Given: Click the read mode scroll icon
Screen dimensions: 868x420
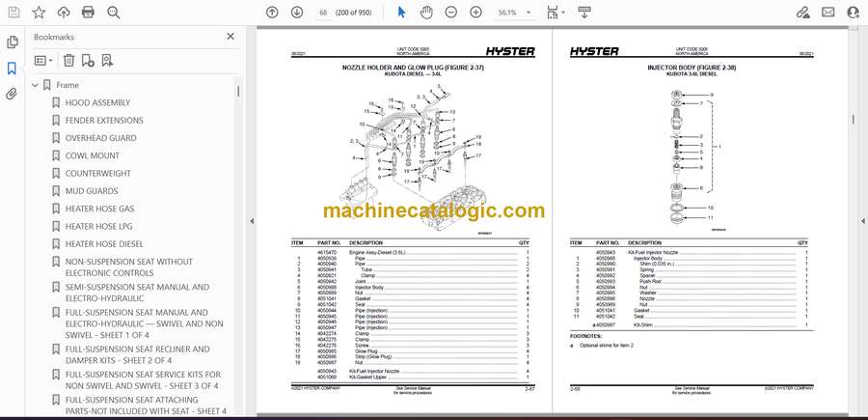Looking at the screenshot, I should tap(584, 13).
